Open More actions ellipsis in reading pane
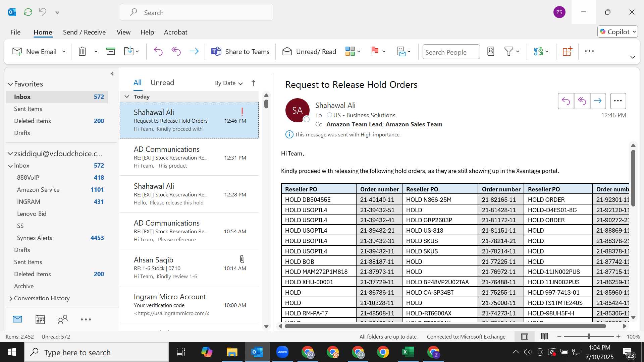The height and width of the screenshot is (362, 644). tap(618, 101)
